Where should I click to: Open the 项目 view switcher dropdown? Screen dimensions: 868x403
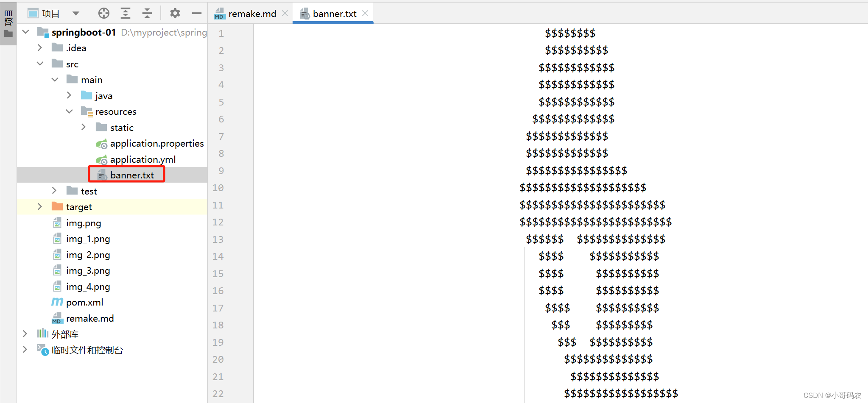click(76, 13)
